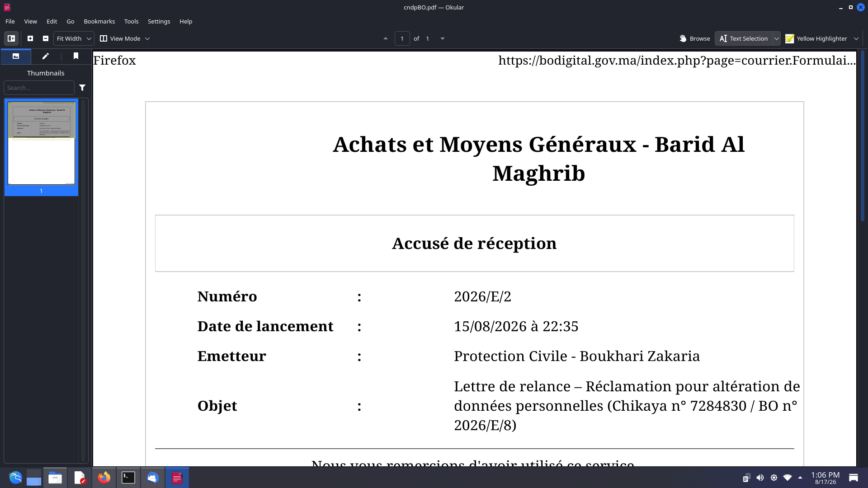
Task: Open the Thunderbird taskbar icon
Action: pos(153,478)
